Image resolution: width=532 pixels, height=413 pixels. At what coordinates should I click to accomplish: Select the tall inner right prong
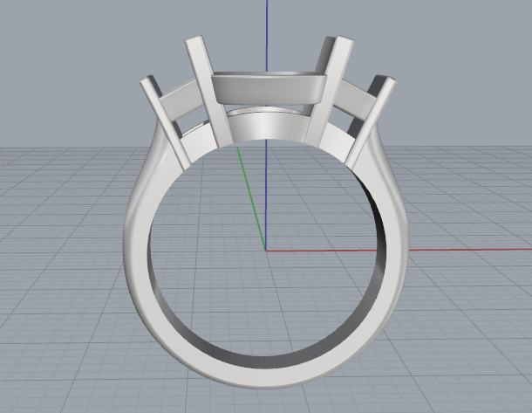tap(329, 91)
